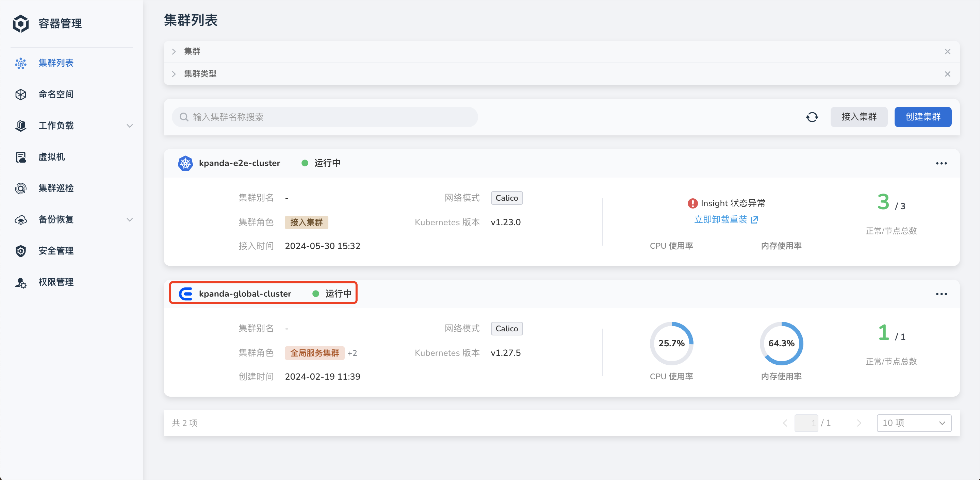
Task: Click the 2024-02-19 11:39 timestamp
Action: tap(322, 377)
